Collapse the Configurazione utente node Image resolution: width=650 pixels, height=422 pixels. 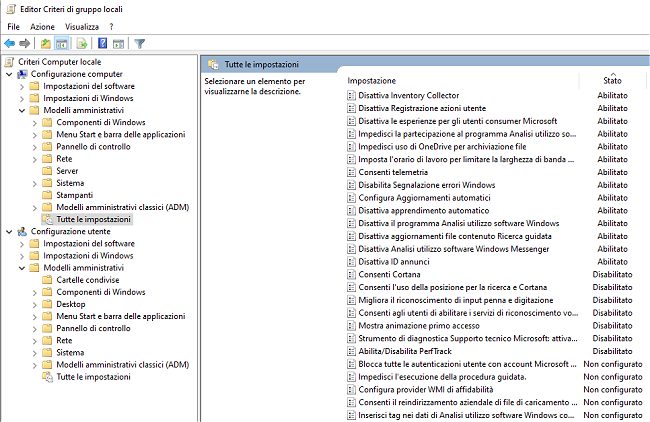tap(9, 232)
